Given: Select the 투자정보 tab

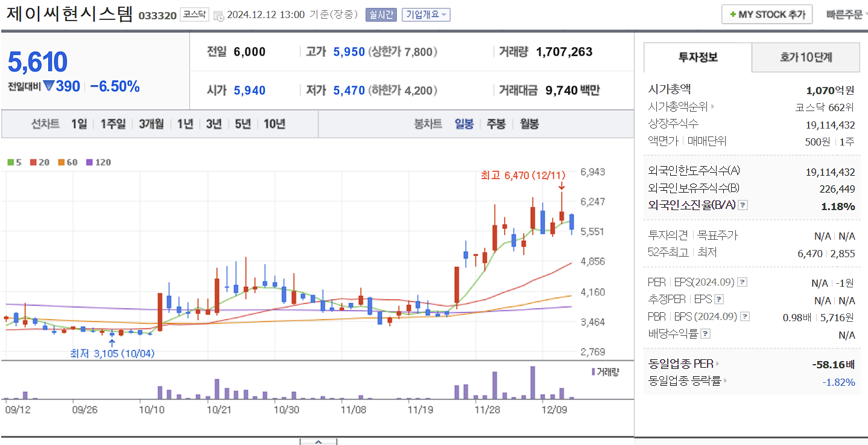Looking at the screenshot, I should click(697, 57).
